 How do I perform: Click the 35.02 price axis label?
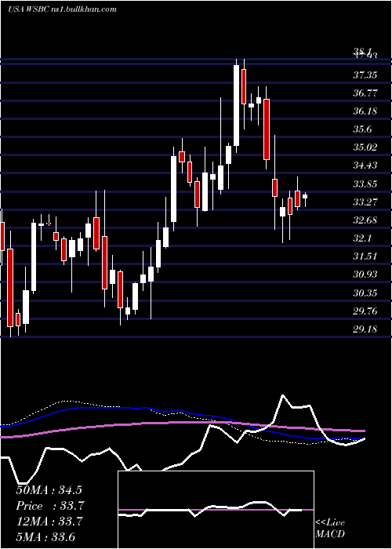click(x=365, y=147)
